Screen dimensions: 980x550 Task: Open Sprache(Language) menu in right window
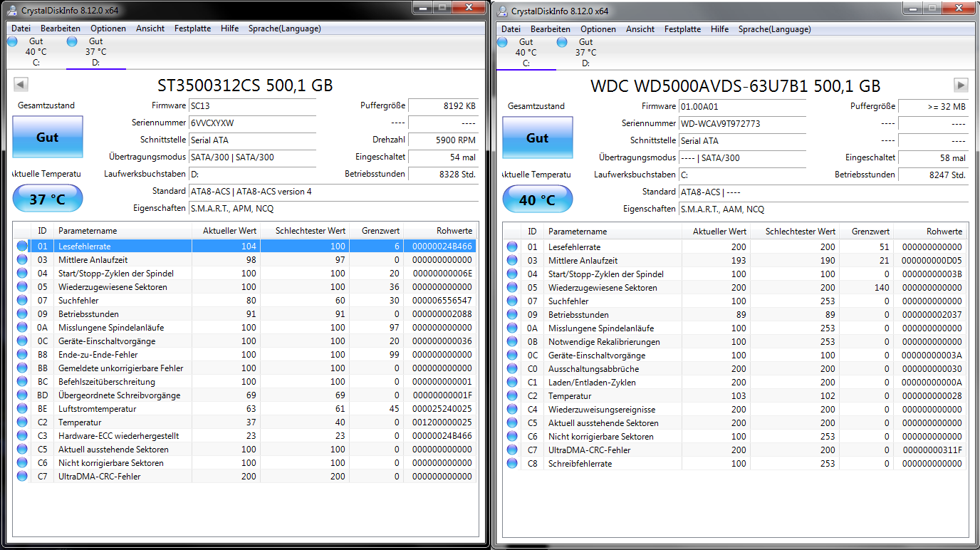[774, 29]
